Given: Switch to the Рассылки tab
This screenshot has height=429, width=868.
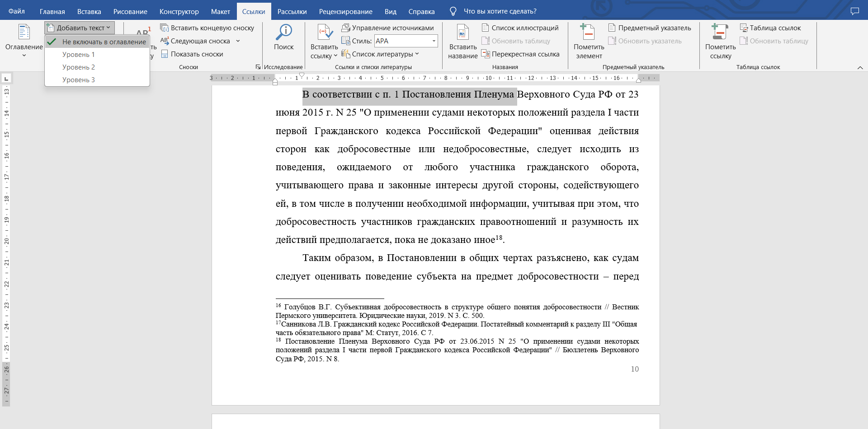Looking at the screenshot, I should pos(292,11).
